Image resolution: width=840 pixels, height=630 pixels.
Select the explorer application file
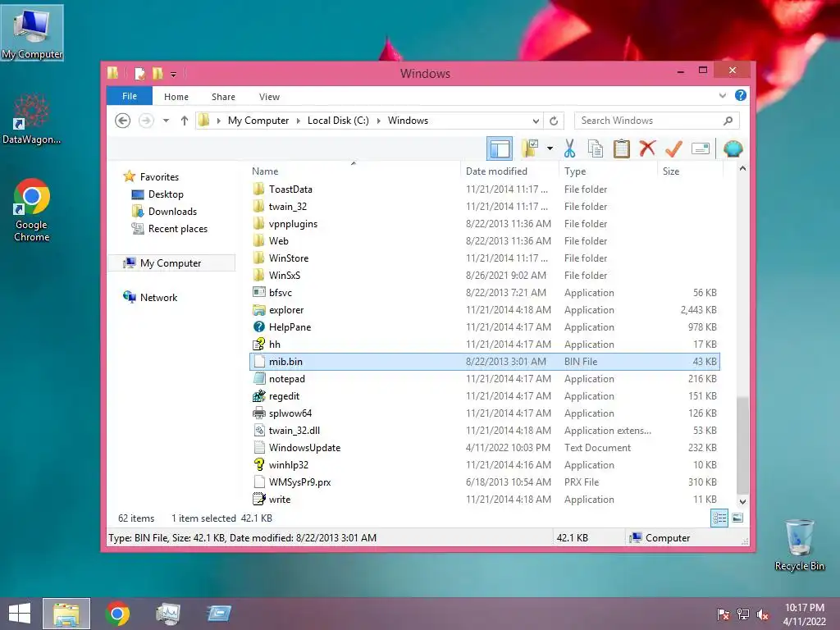point(485,309)
